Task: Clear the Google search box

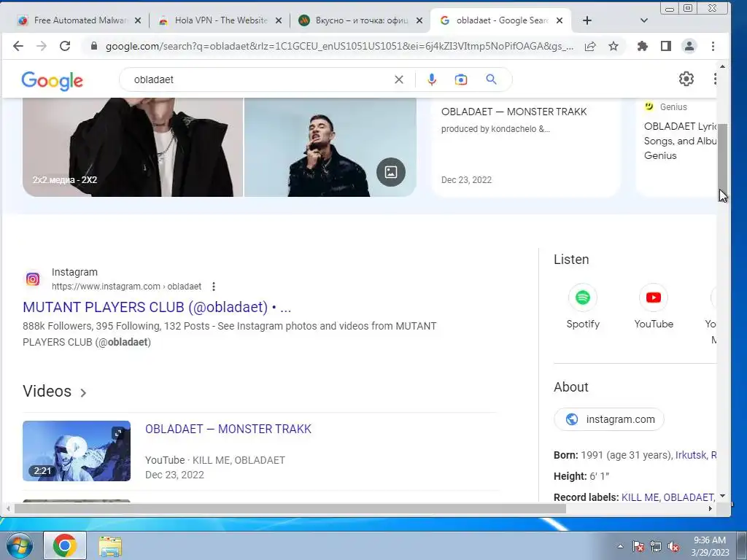Action: point(399,79)
